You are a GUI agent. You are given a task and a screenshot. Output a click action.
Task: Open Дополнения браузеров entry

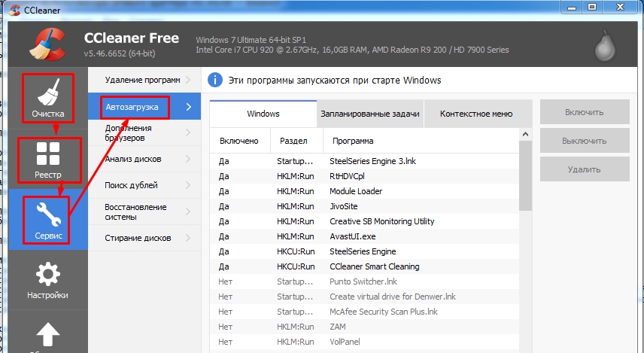[x=144, y=132]
